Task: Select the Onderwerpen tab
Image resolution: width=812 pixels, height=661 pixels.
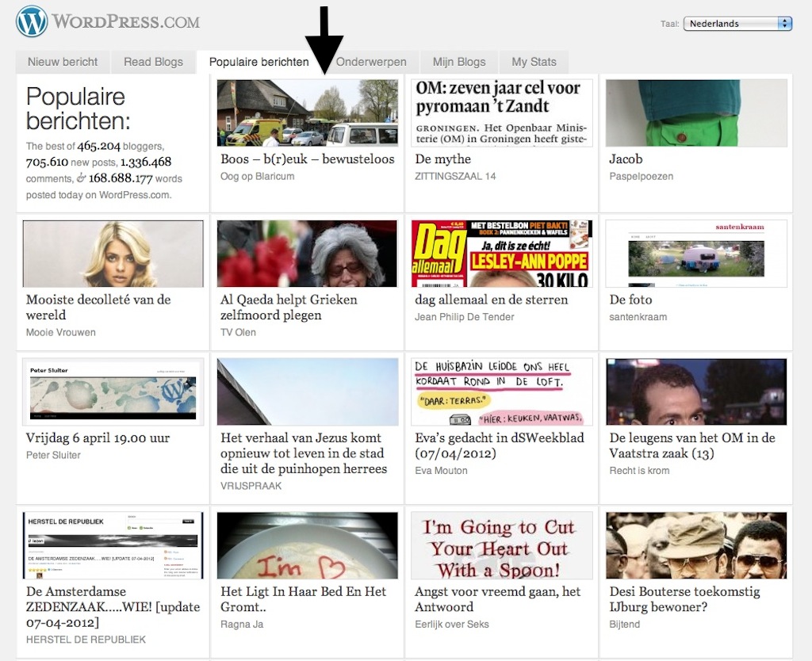Action: 371,62
